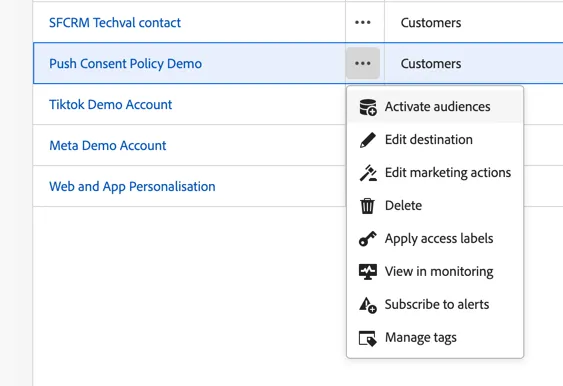Viewport: 563px width, 386px height.
Task: Click the Edit destination pencil icon
Action: click(x=368, y=140)
